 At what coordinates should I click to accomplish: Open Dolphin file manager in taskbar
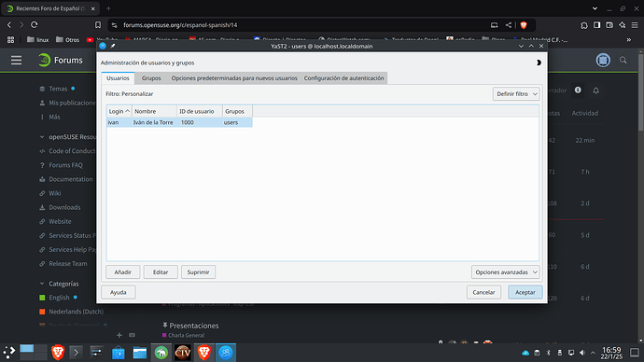tap(140, 352)
